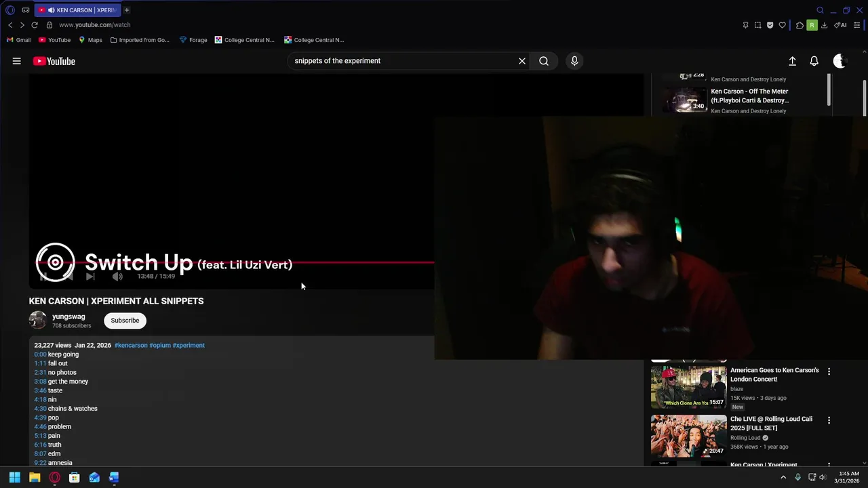Open the Forage bookmark

pos(193,40)
